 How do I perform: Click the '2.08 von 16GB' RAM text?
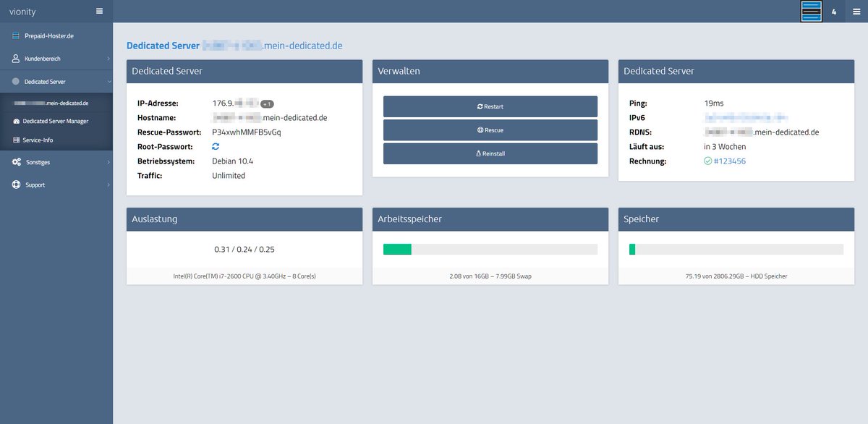469,276
